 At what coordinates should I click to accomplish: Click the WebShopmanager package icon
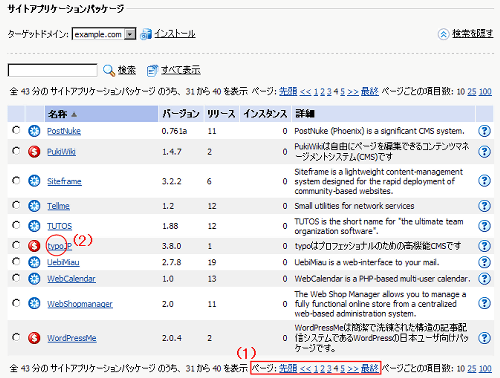click(x=34, y=303)
